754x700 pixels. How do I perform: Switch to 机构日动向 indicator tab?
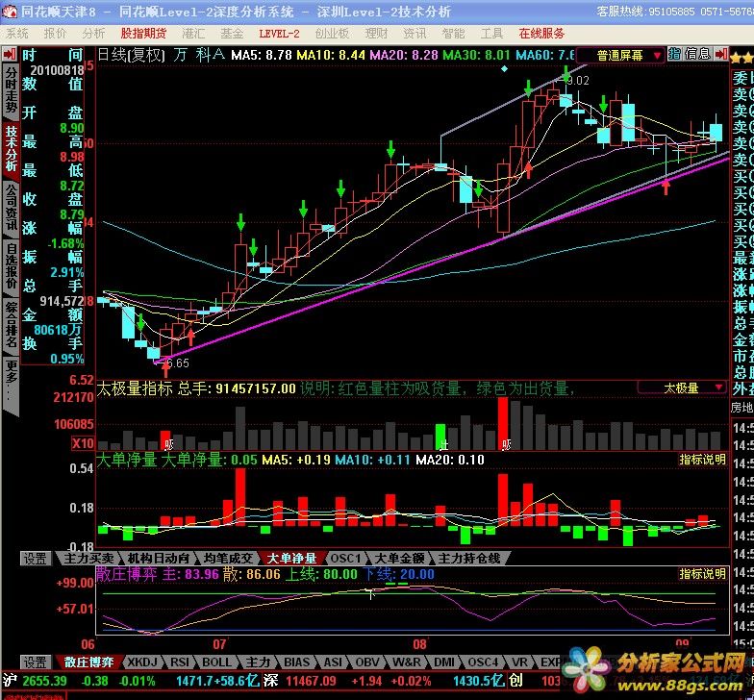tap(159, 558)
